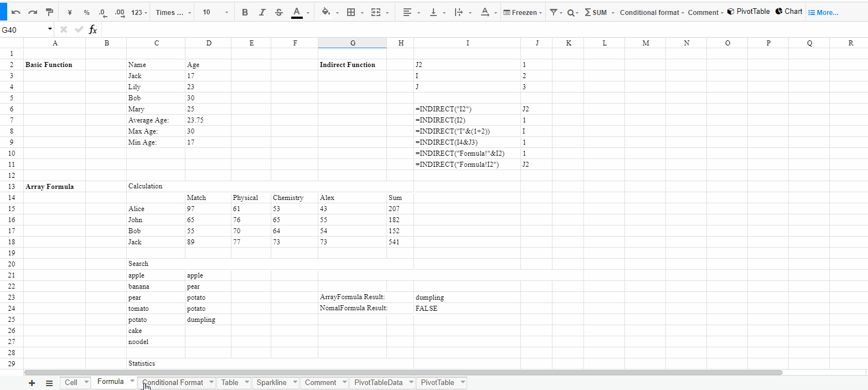The height and width of the screenshot is (390, 868).
Task: Open text color picker arrow
Action: (x=309, y=12)
